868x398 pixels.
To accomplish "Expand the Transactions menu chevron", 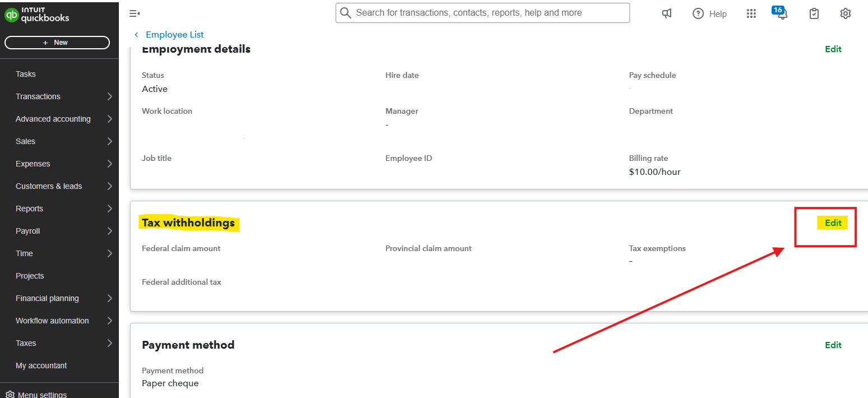I will click(110, 96).
